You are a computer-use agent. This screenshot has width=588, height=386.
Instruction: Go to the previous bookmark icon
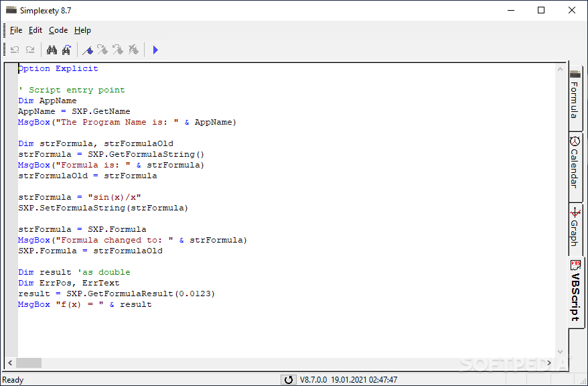click(x=118, y=50)
